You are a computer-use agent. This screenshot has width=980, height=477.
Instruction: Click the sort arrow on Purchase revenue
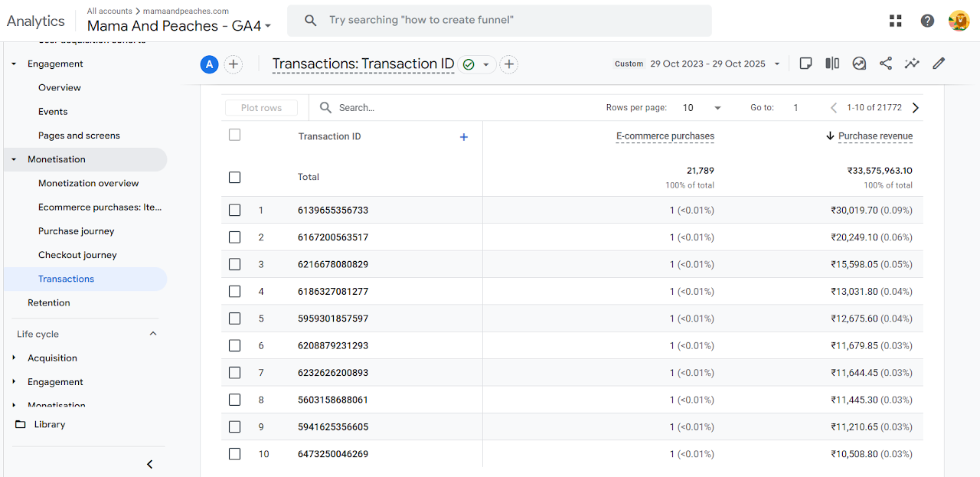830,136
